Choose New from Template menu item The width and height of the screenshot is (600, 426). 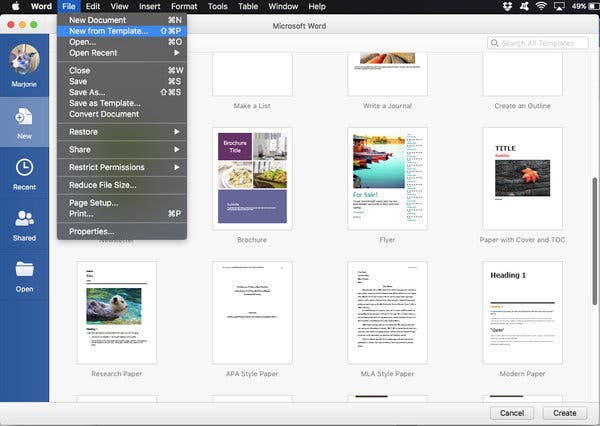click(122, 31)
